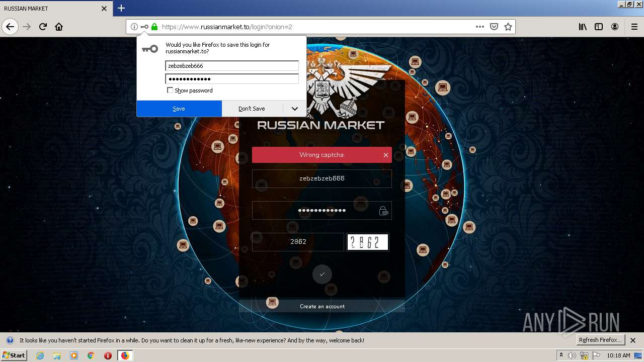Click the login username field
The height and width of the screenshot is (362, 644).
point(322,178)
